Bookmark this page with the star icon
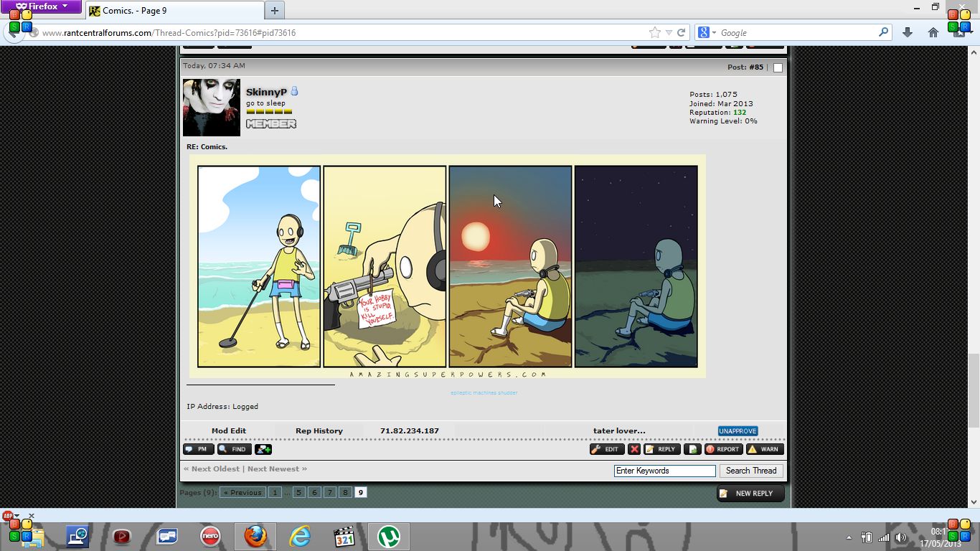Screen dimensions: 980x551 (x=654, y=32)
